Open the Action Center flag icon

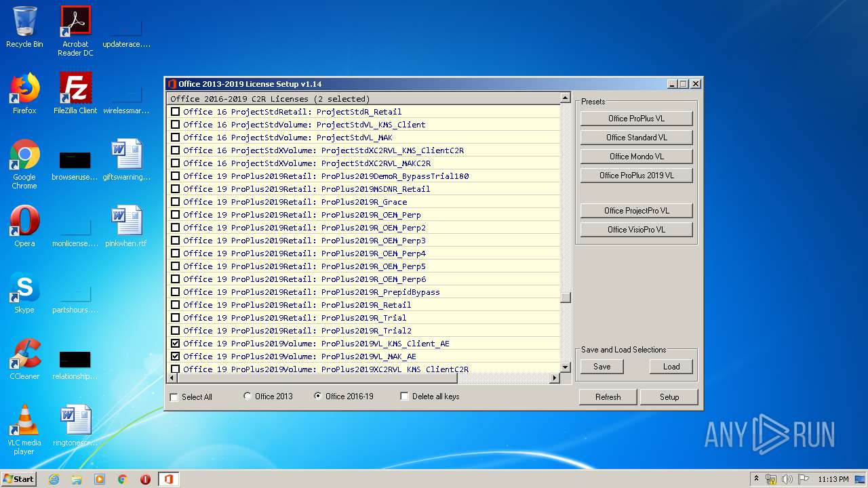click(x=804, y=479)
